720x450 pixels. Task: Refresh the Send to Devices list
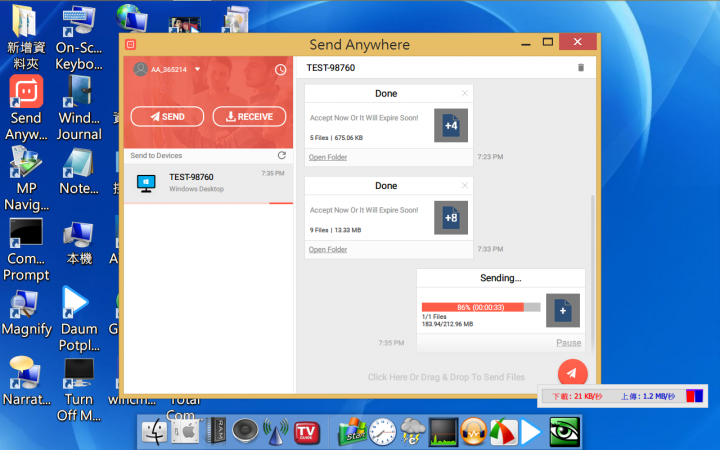(x=282, y=155)
